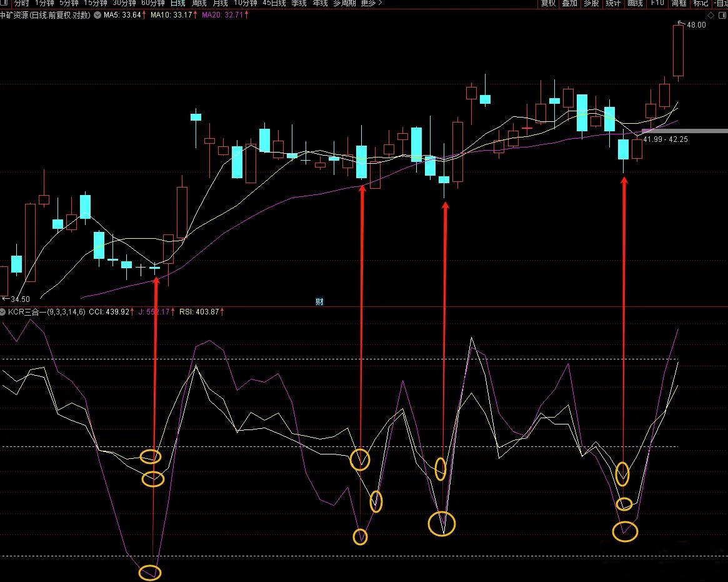Select the 45日线 period tab

pyautogui.click(x=274, y=3)
